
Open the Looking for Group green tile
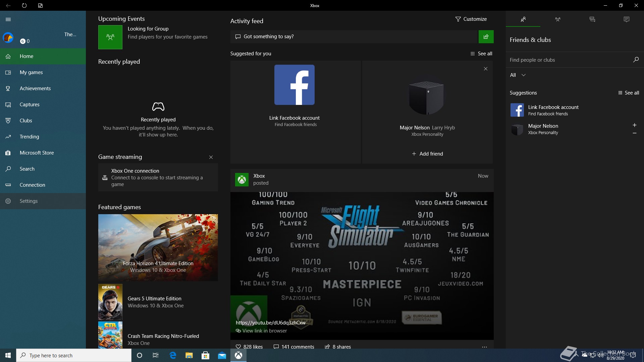tap(110, 37)
